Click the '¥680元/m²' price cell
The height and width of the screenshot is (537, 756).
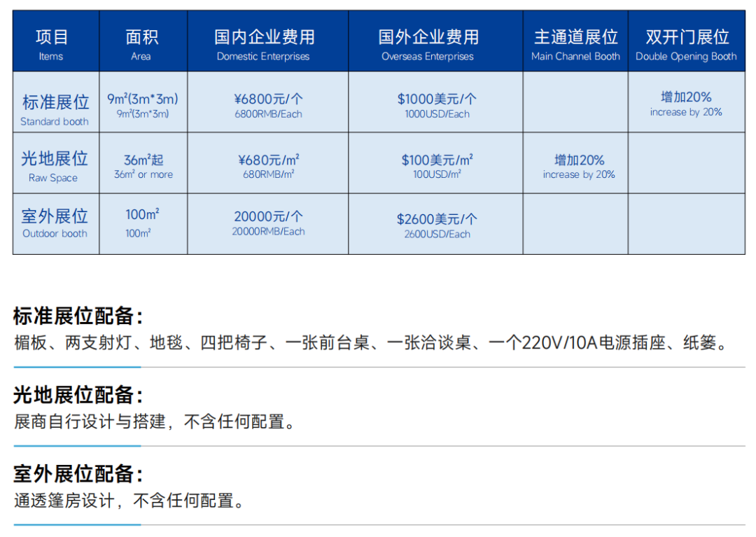pyautogui.click(x=267, y=163)
